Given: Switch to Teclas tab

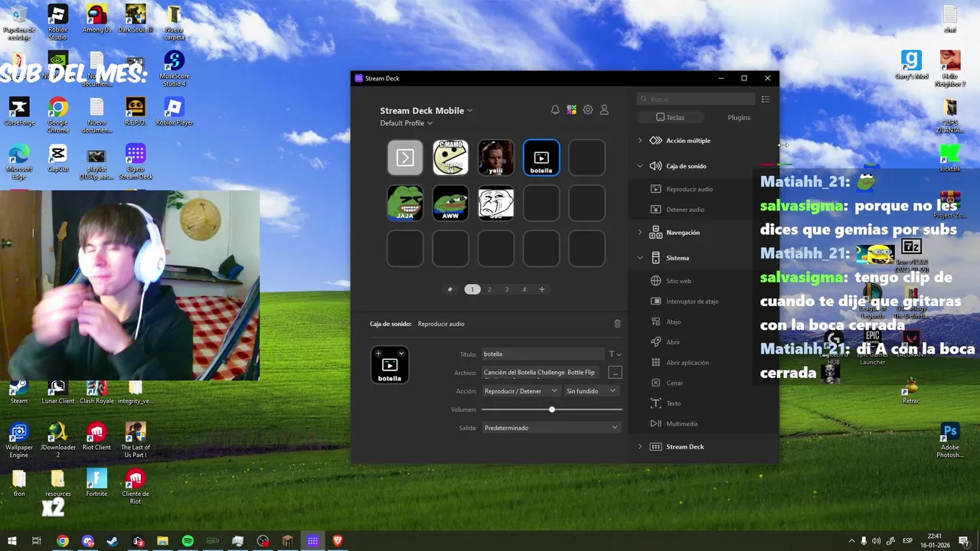Looking at the screenshot, I should pyautogui.click(x=671, y=117).
